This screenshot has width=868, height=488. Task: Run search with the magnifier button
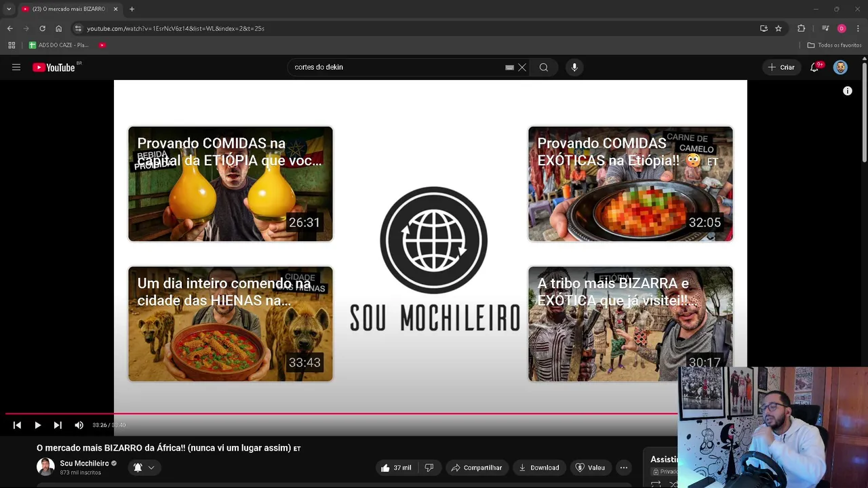click(x=544, y=67)
